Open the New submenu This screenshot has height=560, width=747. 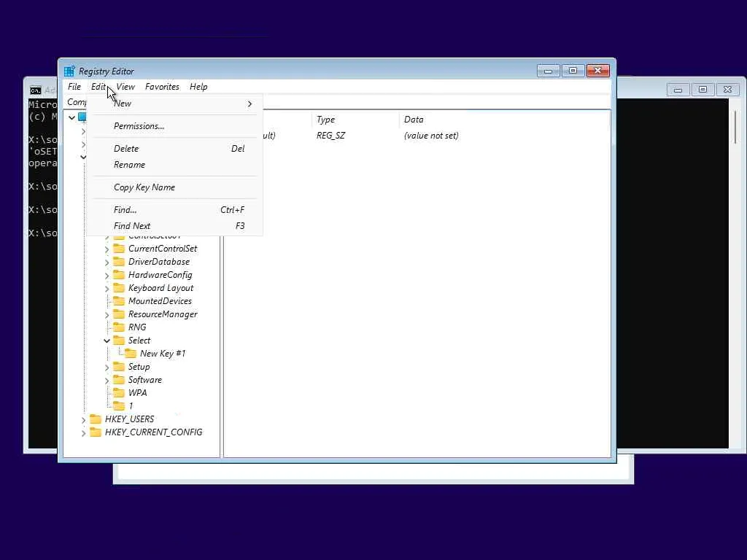(174, 104)
